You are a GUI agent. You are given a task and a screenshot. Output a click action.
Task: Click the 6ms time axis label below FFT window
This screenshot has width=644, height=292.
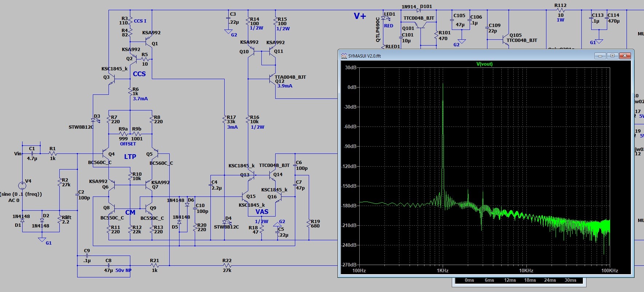(489, 280)
